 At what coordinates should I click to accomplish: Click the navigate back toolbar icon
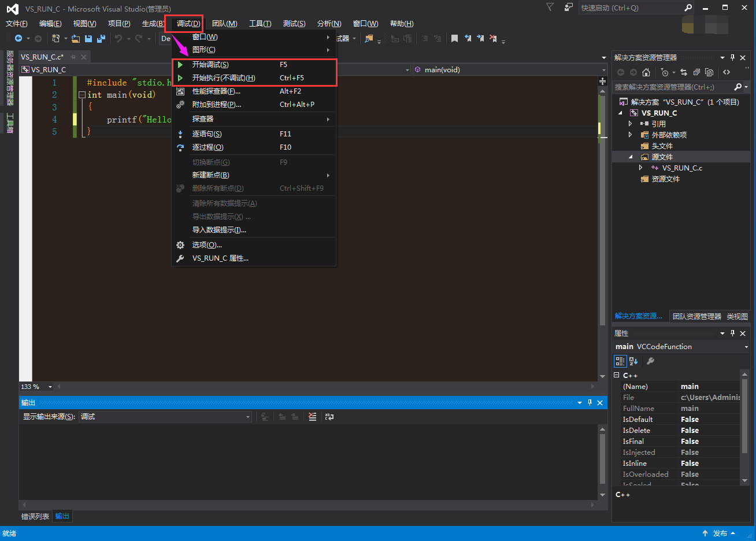tap(18, 39)
